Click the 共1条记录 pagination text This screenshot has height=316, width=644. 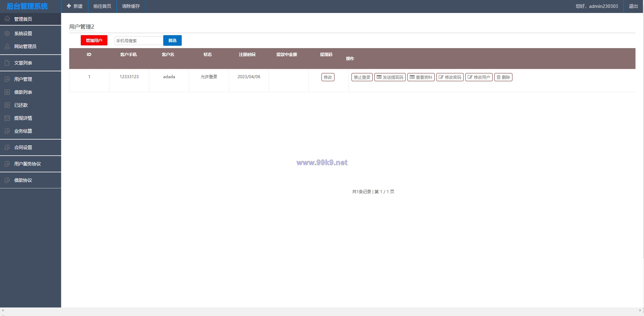point(362,192)
